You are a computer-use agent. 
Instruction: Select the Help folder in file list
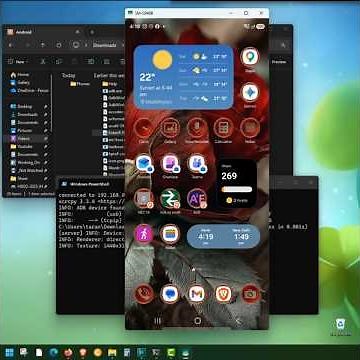pyautogui.click(x=110, y=84)
